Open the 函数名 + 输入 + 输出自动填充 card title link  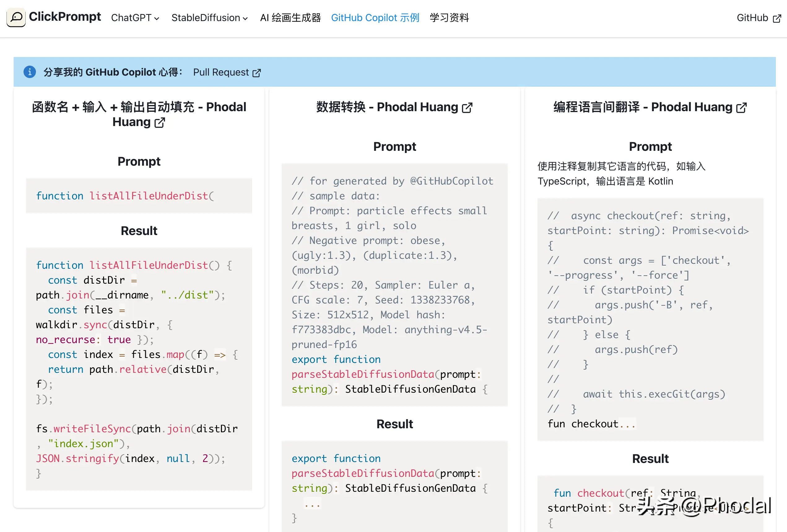click(x=139, y=114)
